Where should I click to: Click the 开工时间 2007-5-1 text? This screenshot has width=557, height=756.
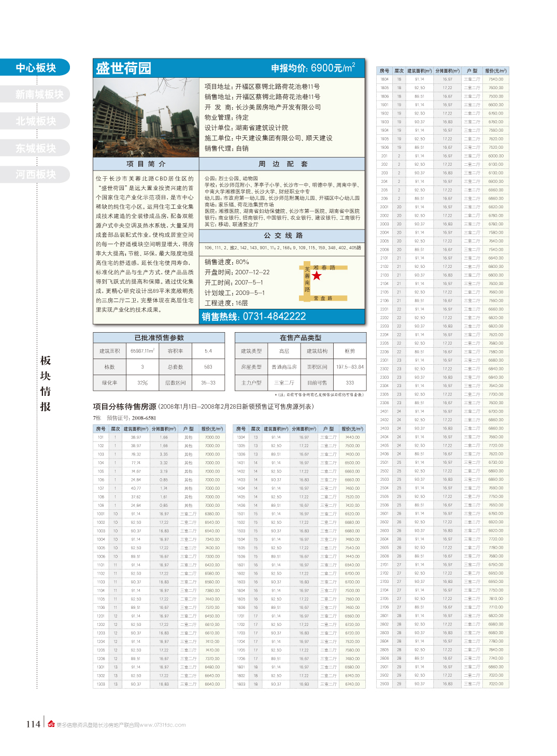[x=234, y=283]
